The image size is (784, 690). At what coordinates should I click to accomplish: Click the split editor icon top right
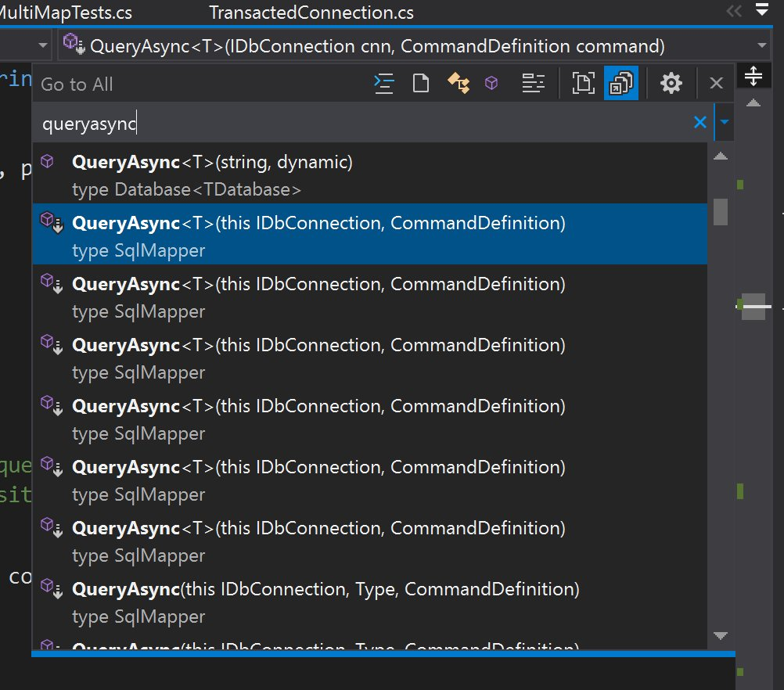pyautogui.click(x=753, y=76)
